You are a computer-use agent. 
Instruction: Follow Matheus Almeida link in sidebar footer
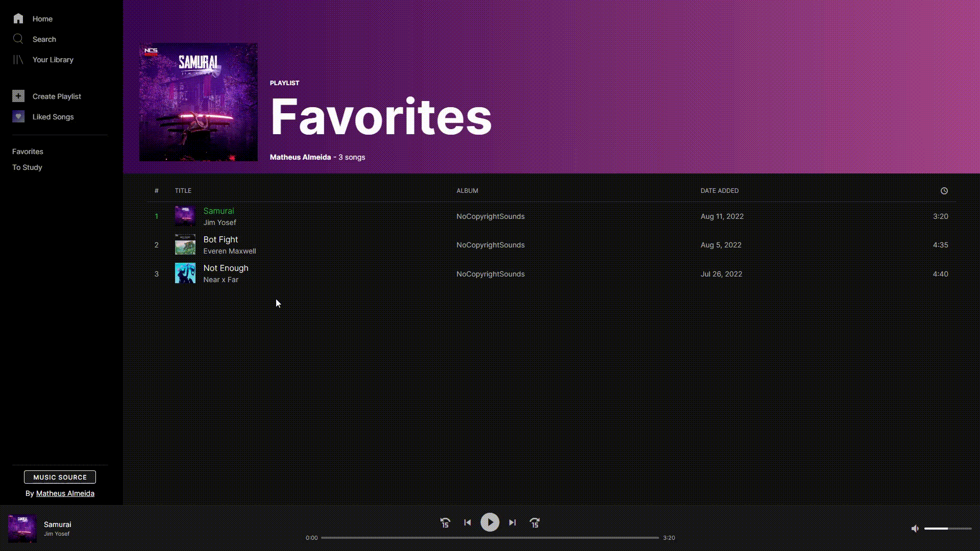[x=65, y=493]
